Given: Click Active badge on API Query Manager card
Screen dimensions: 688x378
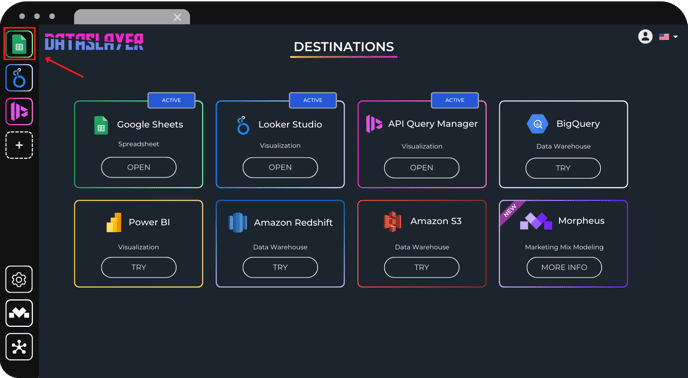Looking at the screenshot, I should coord(455,100).
